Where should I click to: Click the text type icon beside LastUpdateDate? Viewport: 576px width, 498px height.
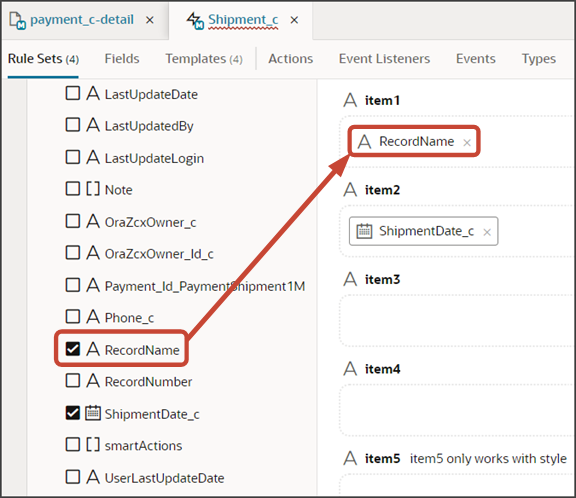coord(93,93)
